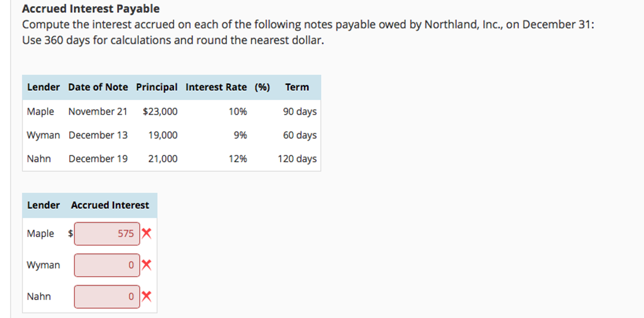Click the 60 days term cell
Screen dimensions: 644x318
click(x=300, y=135)
